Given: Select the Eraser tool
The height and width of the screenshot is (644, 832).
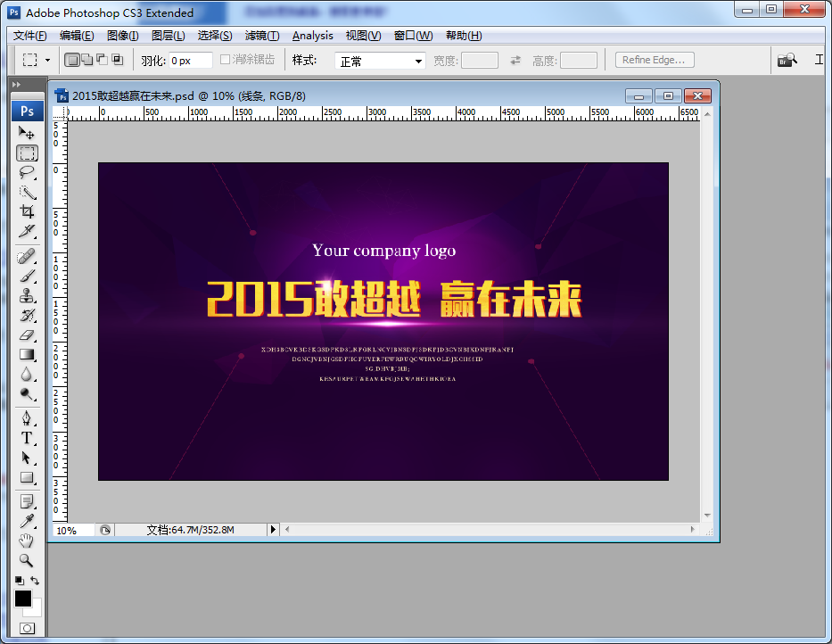Looking at the screenshot, I should [27, 335].
